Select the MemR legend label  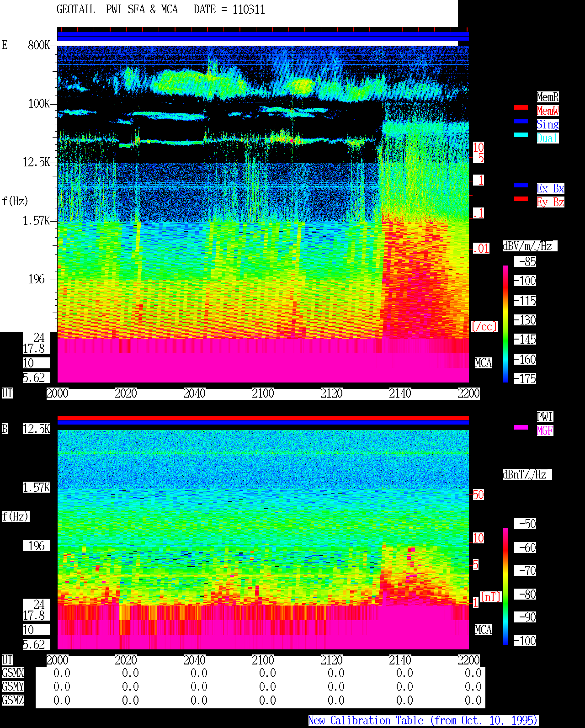tap(548, 97)
